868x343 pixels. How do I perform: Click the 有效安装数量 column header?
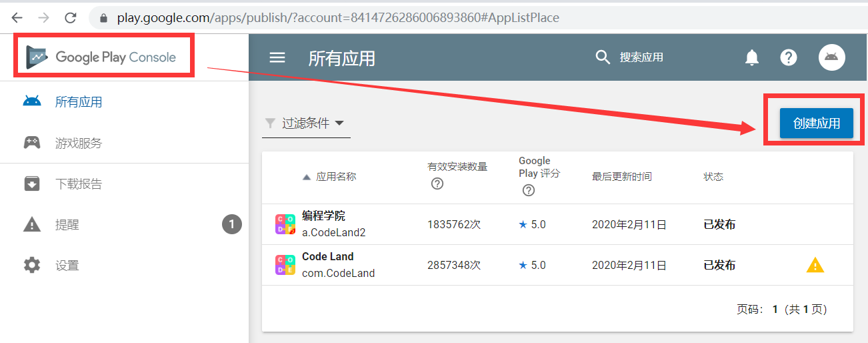pyautogui.click(x=457, y=167)
